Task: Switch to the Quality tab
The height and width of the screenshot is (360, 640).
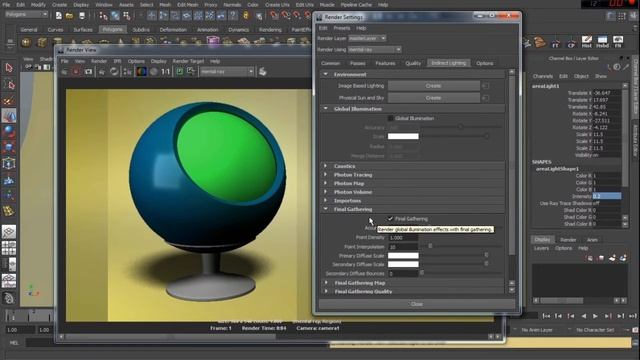Action: (413, 63)
